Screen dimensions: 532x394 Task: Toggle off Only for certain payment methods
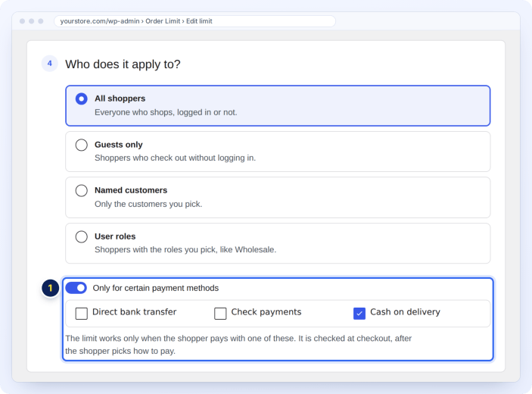tap(76, 288)
